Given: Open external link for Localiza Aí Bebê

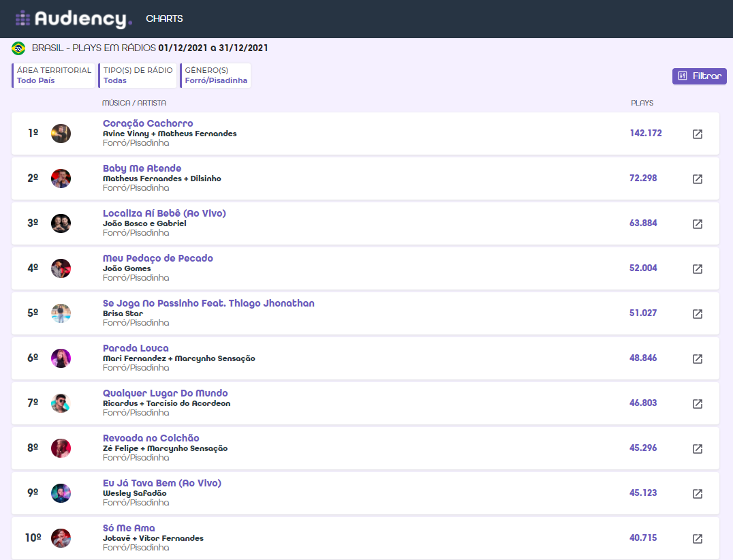Looking at the screenshot, I should [697, 224].
